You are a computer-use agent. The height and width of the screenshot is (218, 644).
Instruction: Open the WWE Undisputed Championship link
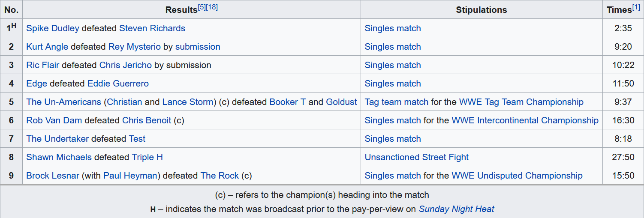coord(517,176)
